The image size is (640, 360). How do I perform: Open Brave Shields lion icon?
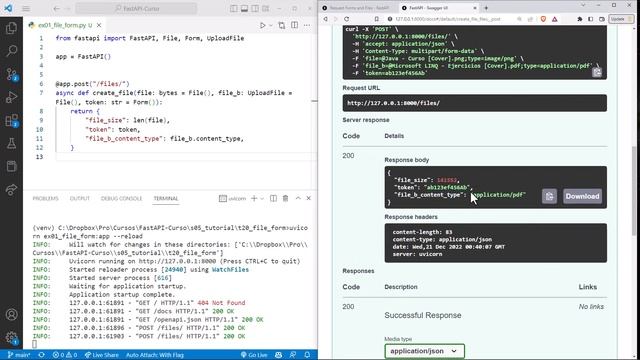coord(543,19)
